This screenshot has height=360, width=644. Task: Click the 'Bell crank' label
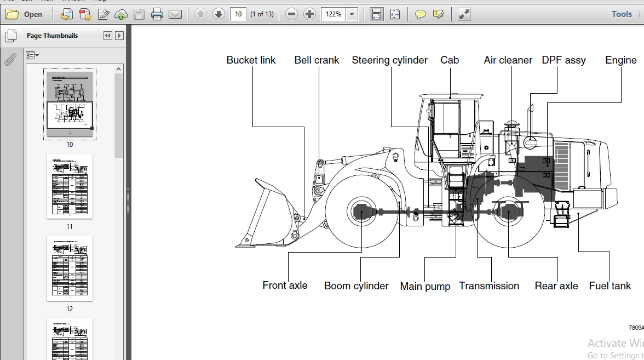317,60
